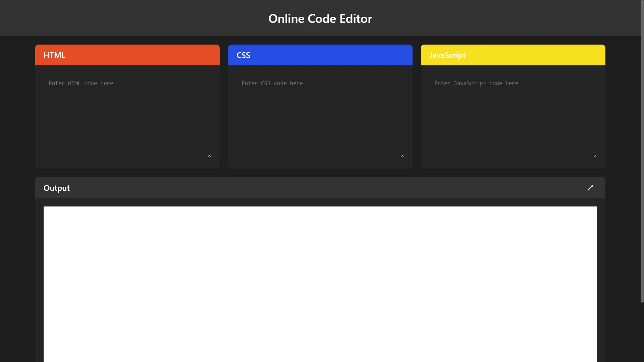The image size is (644, 362).
Task: Focus the Enter CSS code here textarea
Action: [320, 117]
